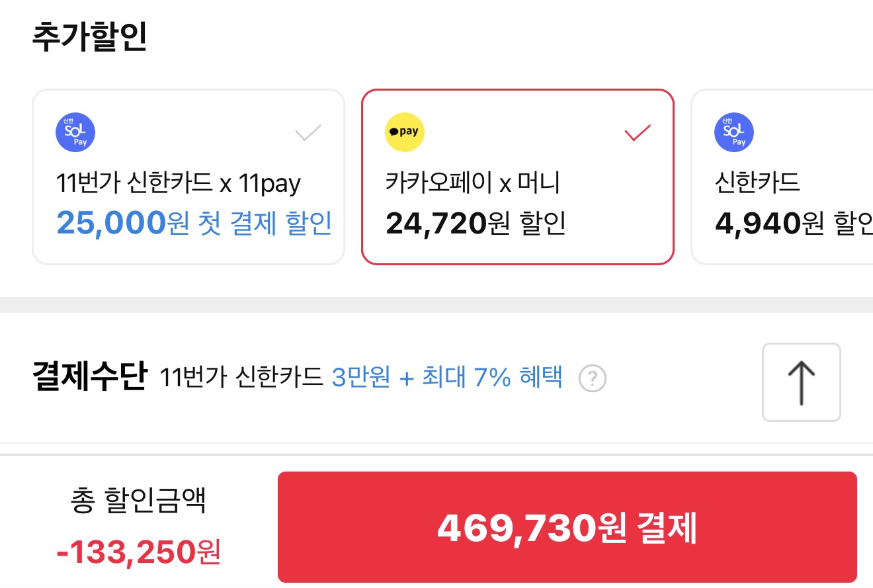Screen dimensions: 873x588
Task: Tap the Shinhan SOL Pay logo on 11pay card
Action: pos(75,132)
